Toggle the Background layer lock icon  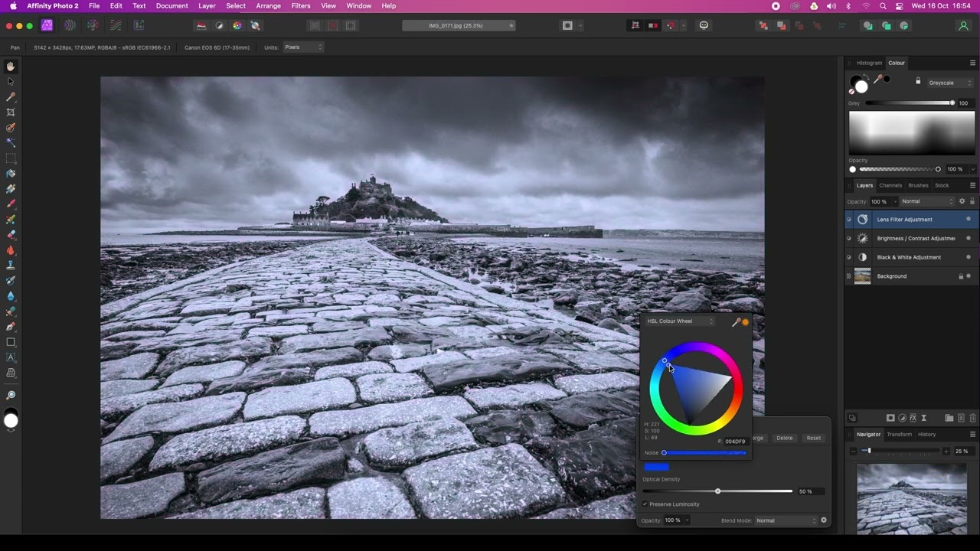pyautogui.click(x=961, y=276)
